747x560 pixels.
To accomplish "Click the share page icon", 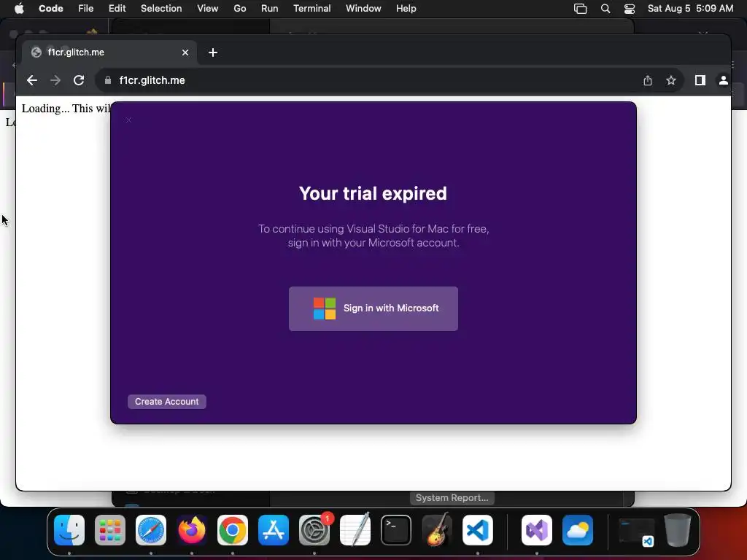I will (x=648, y=80).
